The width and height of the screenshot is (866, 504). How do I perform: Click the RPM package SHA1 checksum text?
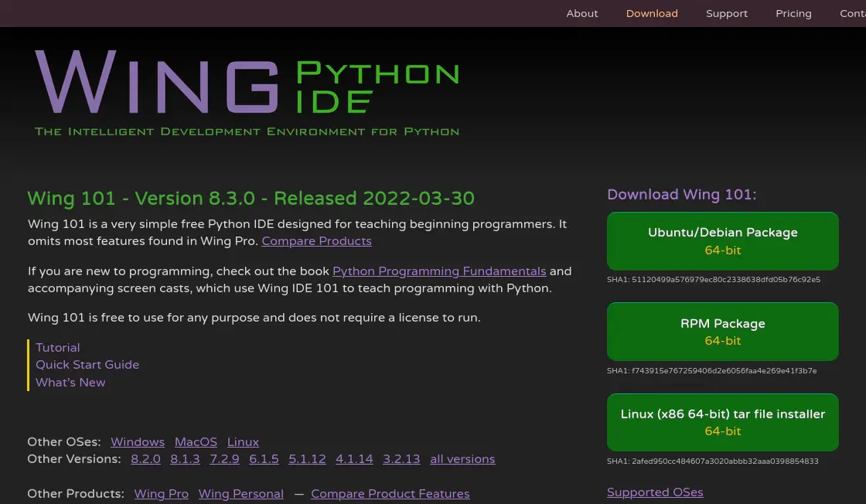coord(712,371)
